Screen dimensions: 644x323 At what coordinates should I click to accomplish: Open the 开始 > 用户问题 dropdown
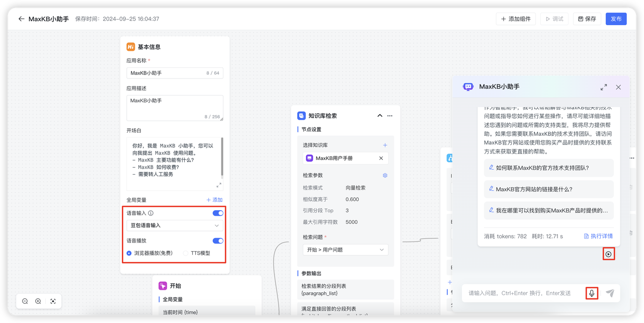coord(346,250)
